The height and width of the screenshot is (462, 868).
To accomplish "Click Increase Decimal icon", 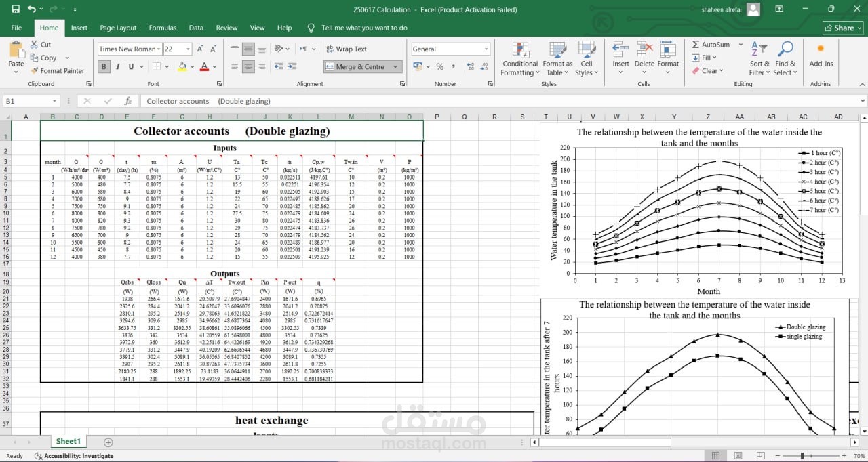I will pos(469,66).
